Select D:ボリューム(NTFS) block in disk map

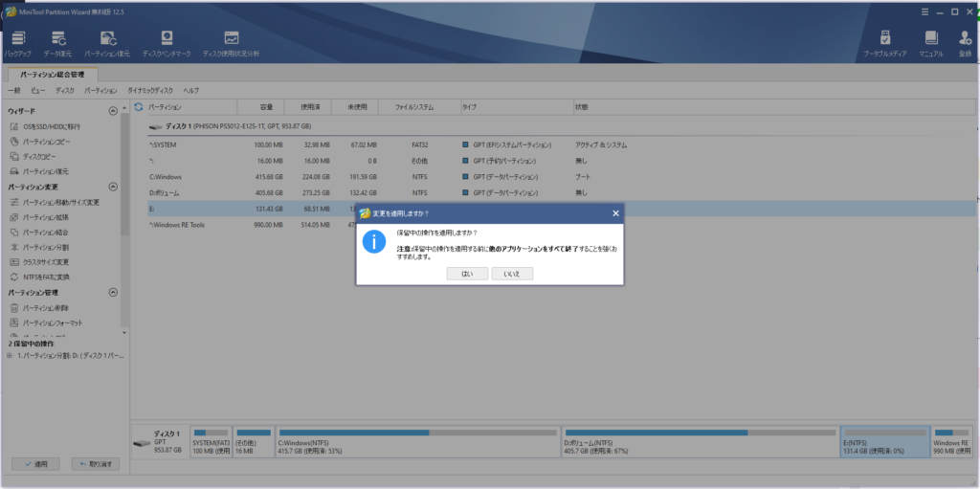point(700,441)
